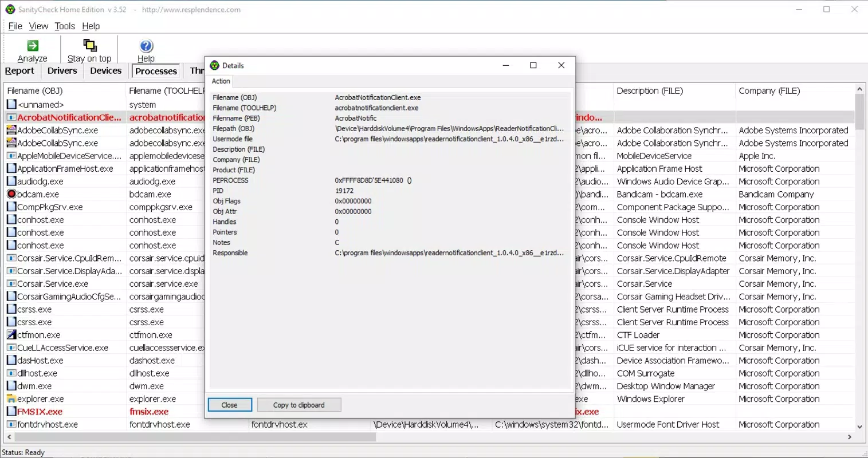The height and width of the screenshot is (458, 868).
Task: Click the horizontal scrollbar thumb
Action: click(x=195, y=437)
